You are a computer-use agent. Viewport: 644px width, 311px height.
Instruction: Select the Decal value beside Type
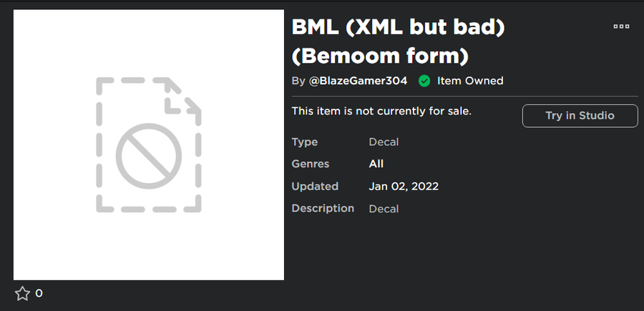click(x=384, y=142)
